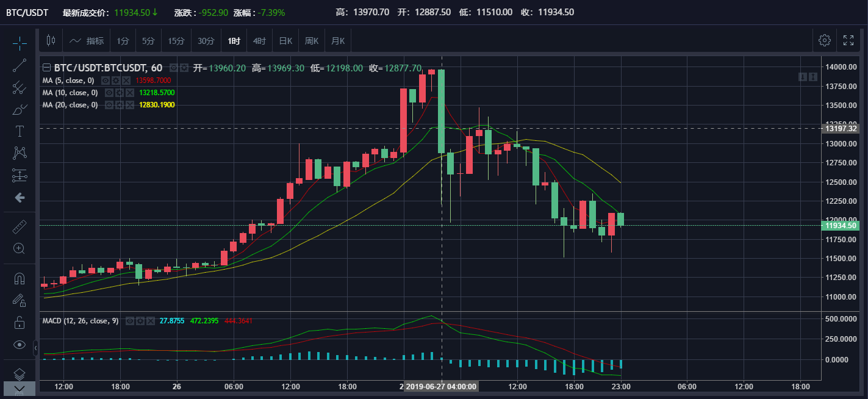Pick the ruler measure tool
Screen dimensions: 868x399
20,227
